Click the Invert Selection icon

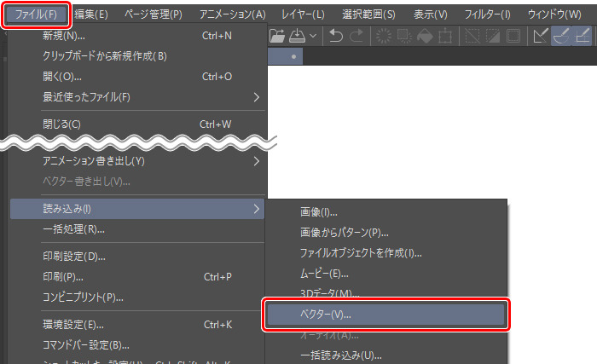tap(493, 36)
